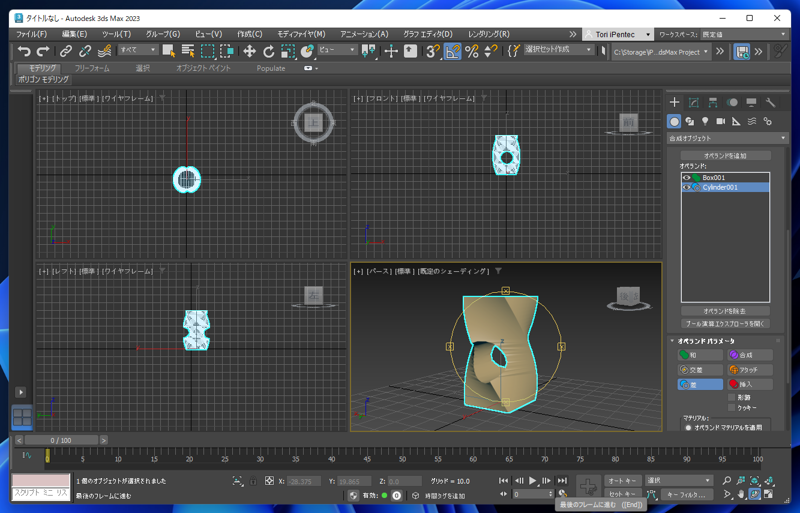Viewport: 800px width, 513px height.
Task: Open the ワークスペース 既定値 dropdown
Action: point(743,34)
